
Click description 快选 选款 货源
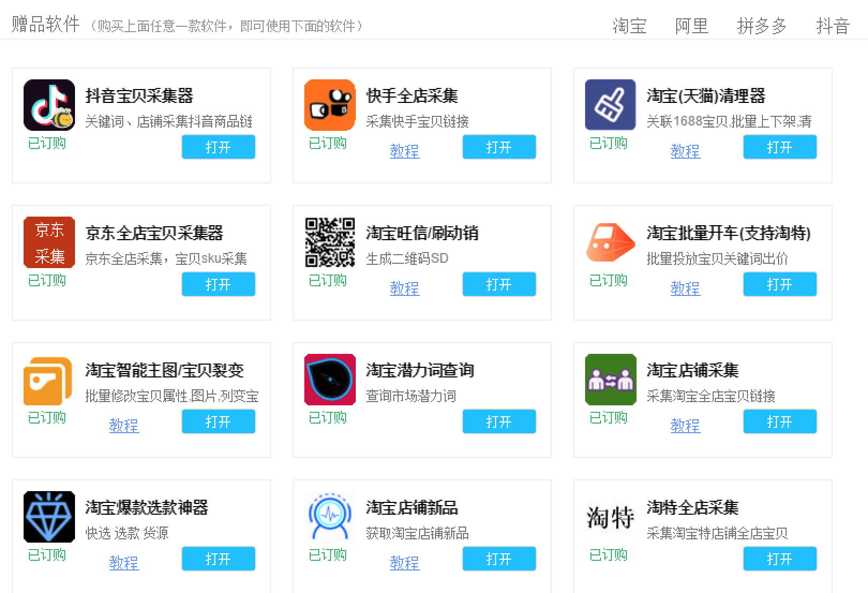point(127,533)
